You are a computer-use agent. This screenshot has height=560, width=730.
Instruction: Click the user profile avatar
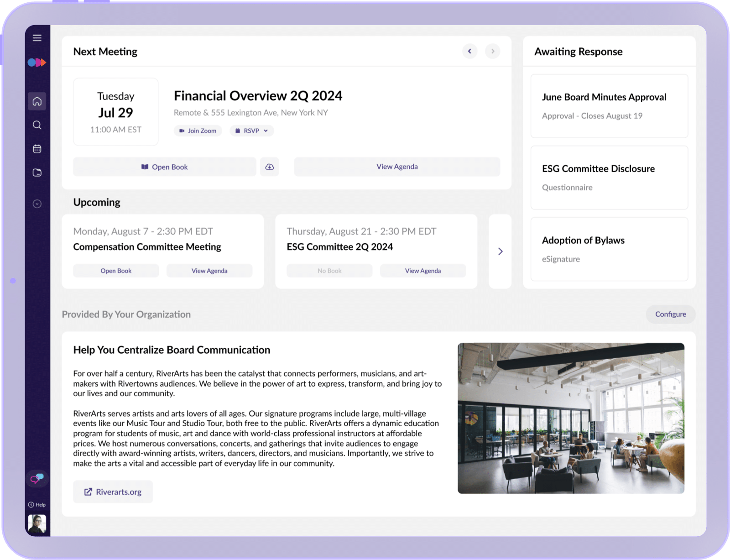37,523
